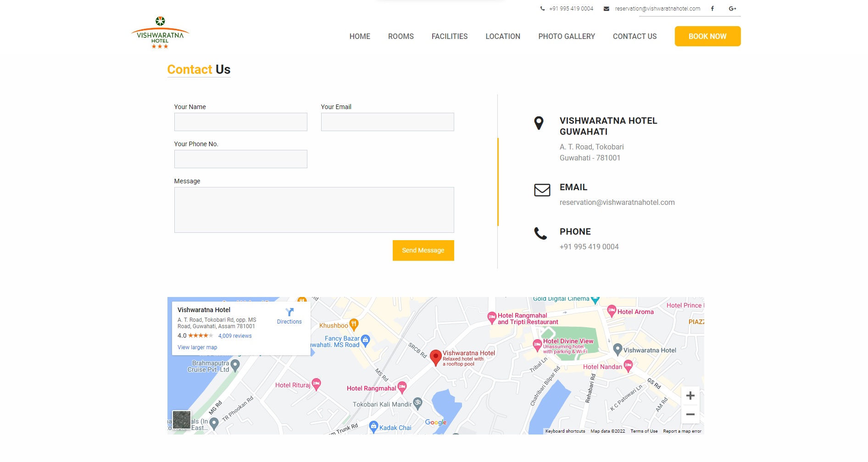Viewport: 868px width, 462px height.
Task: Open the LOCATION menu item
Action: pyautogui.click(x=503, y=36)
